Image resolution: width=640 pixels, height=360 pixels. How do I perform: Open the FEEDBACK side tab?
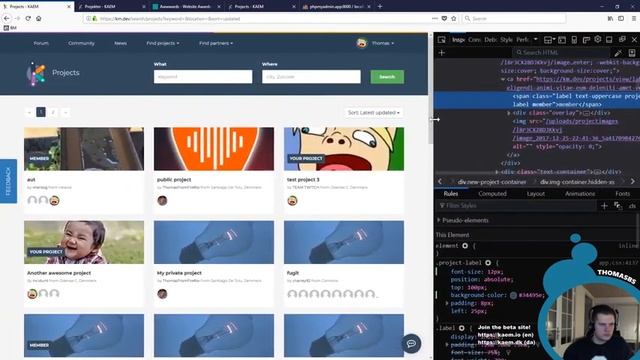click(x=8, y=181)
